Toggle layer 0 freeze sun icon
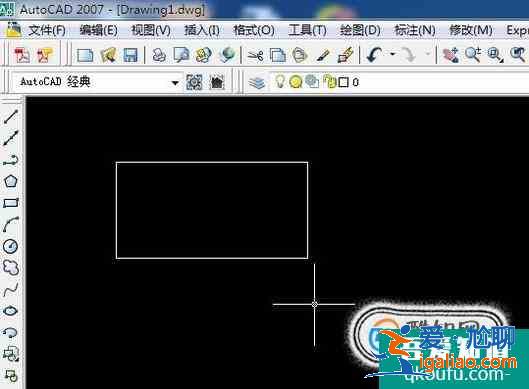 296,82
